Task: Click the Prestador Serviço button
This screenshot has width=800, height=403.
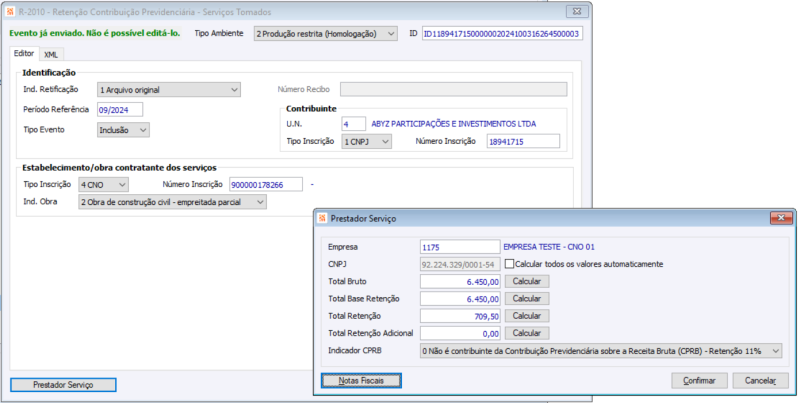Action: [63, 385]
